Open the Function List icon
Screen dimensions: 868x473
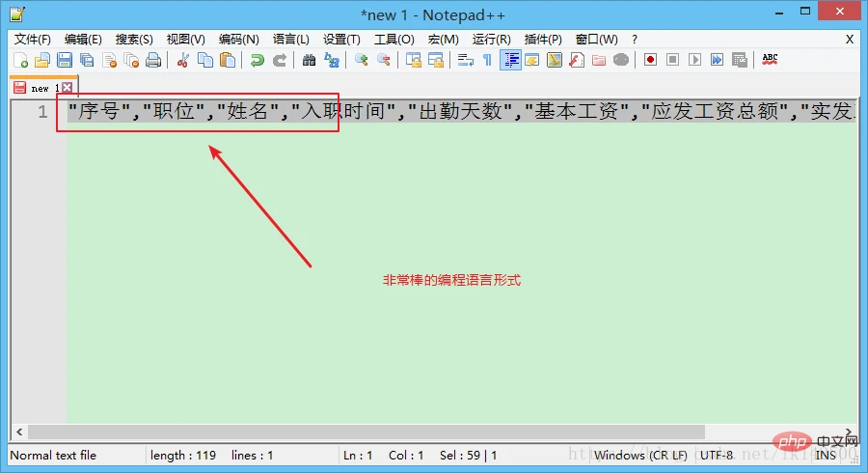[577, 60]
